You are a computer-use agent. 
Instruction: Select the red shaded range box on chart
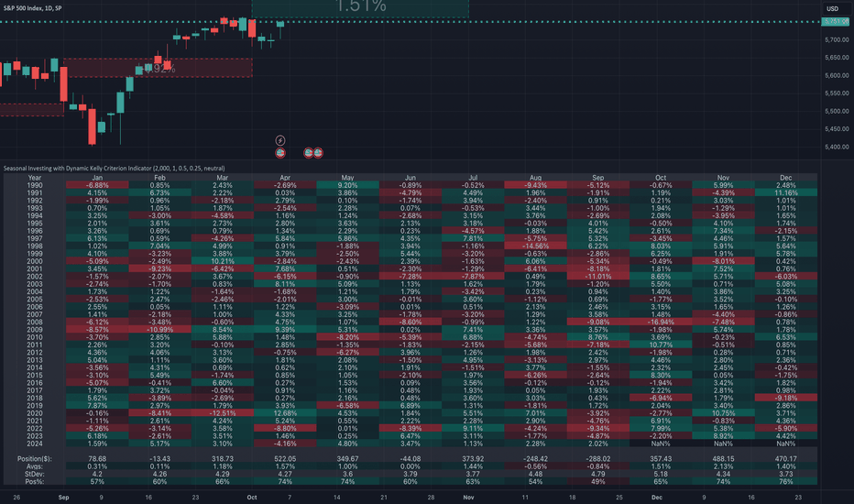click(x=158, y=68)
